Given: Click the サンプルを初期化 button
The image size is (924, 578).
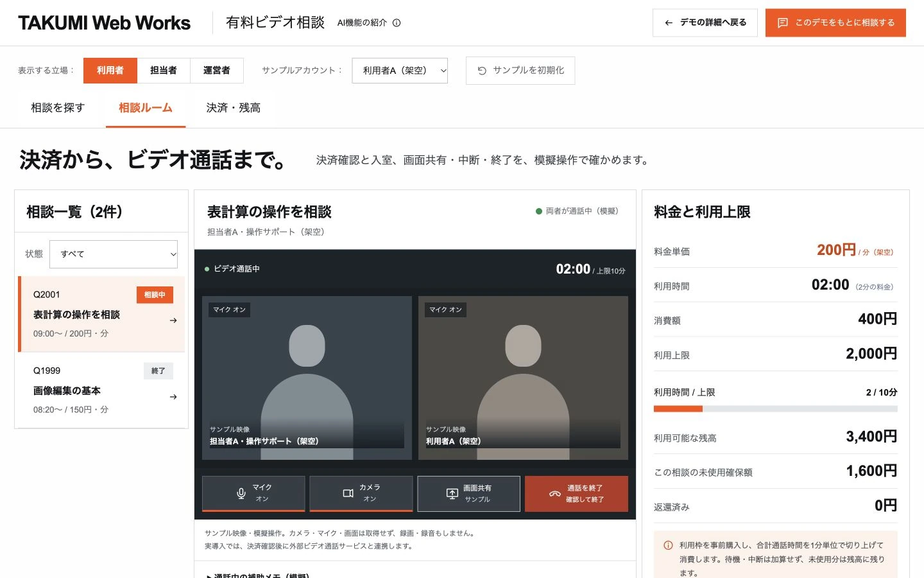Looking at the screenshot, I should 520,71.
